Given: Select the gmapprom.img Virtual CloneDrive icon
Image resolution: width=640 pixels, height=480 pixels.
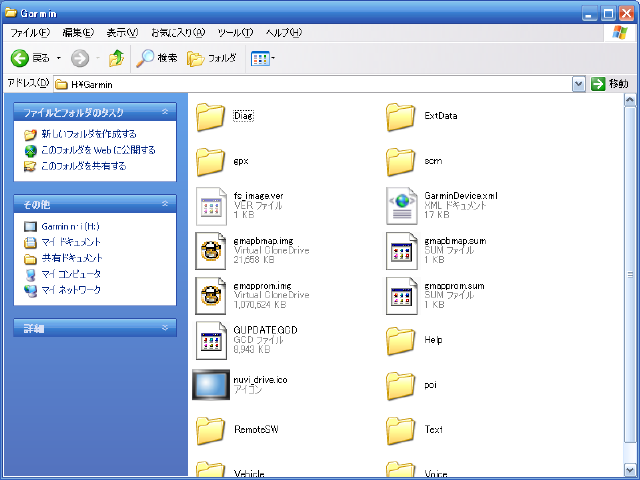Looking at the screenshot, I should point(211,296).
